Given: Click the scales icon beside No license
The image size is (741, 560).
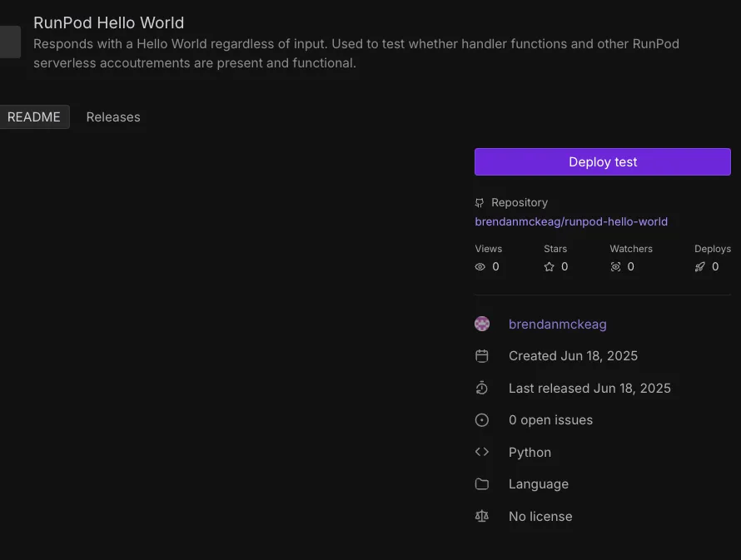Looking at the screenshot, I should coord(481,516).
